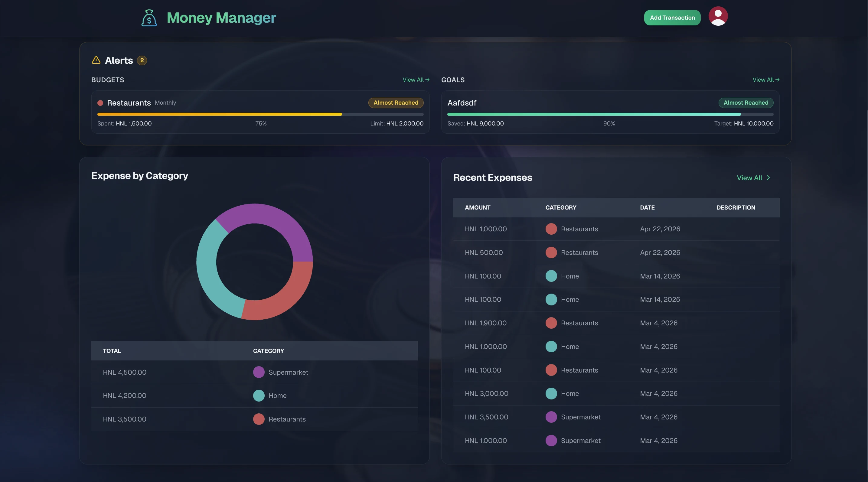Click the Restaurants budget name
868x482 pixels.
click(129, 103)
